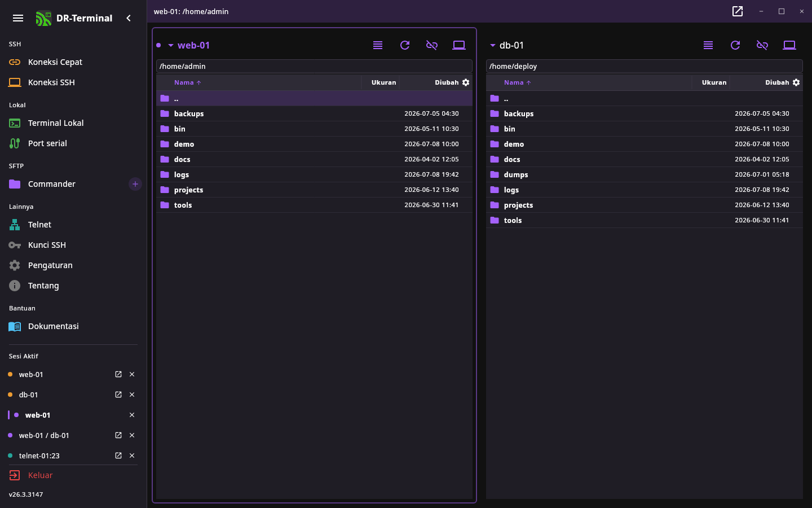This screenshot has width=812, height=508.
Task: Open Tentang about page
Action: (73, 286)
